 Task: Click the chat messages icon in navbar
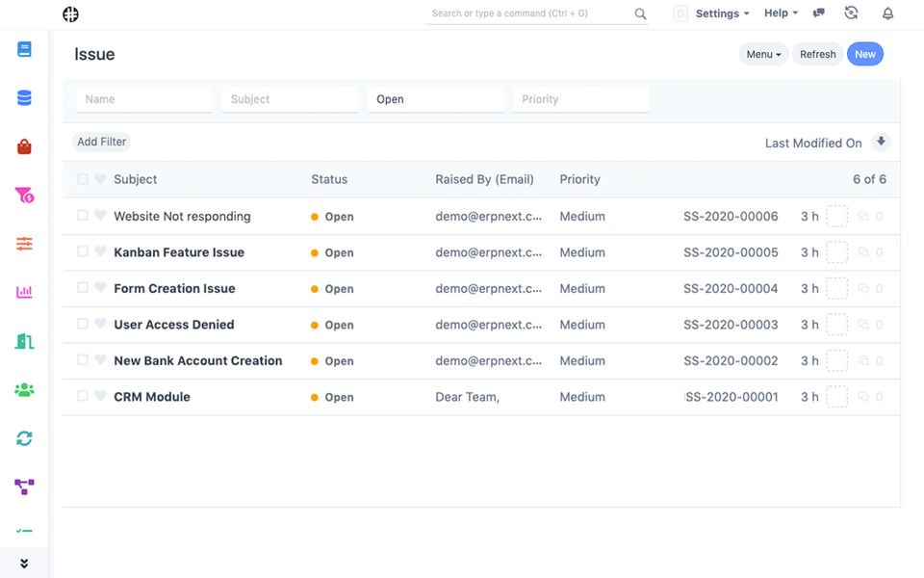coord(819,13)
